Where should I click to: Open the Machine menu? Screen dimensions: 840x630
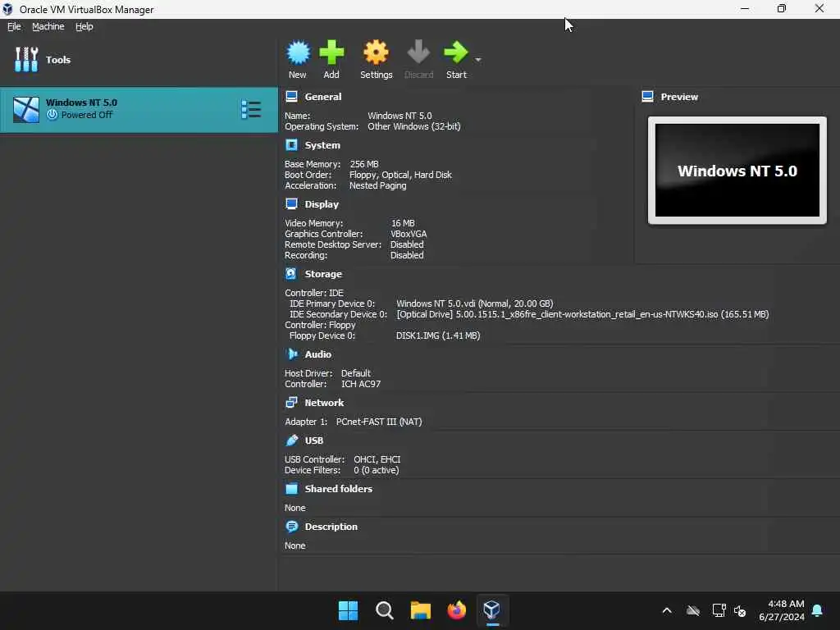coord(48,26)
